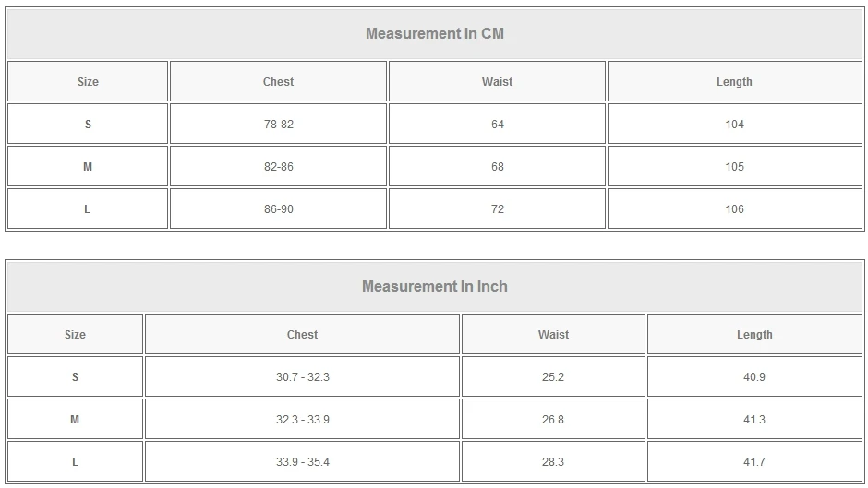Select the 78-82 chest cell

pos(278,125)
